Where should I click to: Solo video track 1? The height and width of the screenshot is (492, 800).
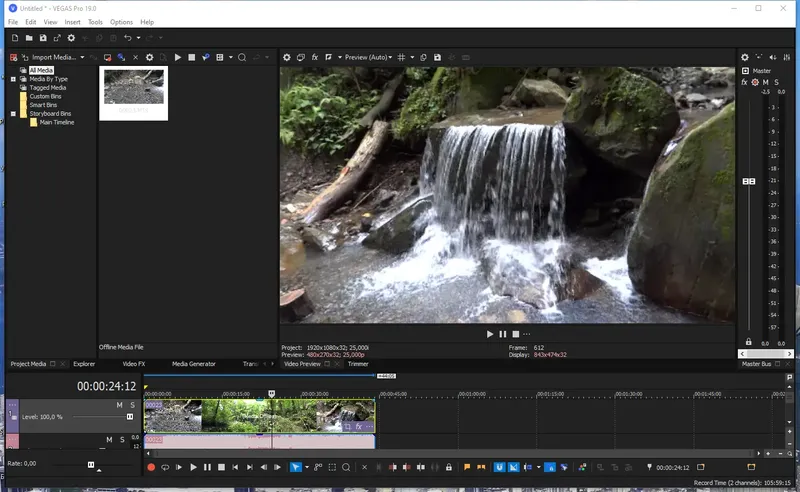[x=131, y=405]
